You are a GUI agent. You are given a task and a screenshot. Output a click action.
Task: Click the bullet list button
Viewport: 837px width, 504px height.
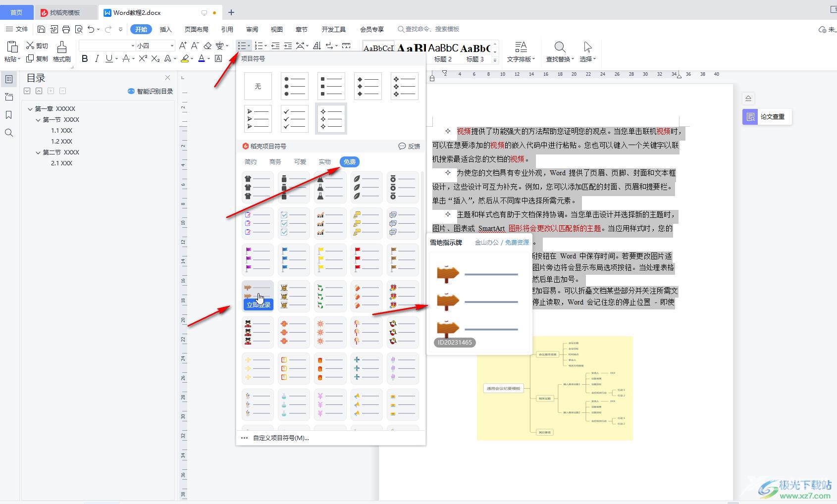242,46
